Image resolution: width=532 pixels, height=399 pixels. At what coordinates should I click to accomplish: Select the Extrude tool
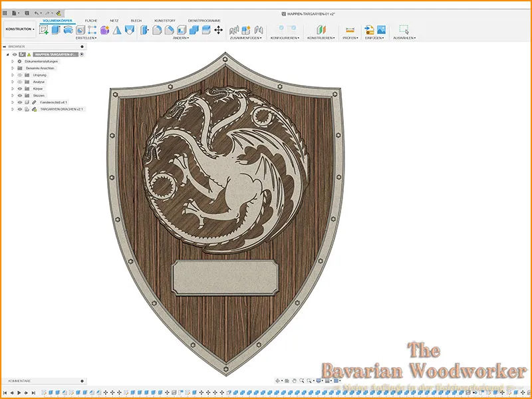tap(56, 30)
